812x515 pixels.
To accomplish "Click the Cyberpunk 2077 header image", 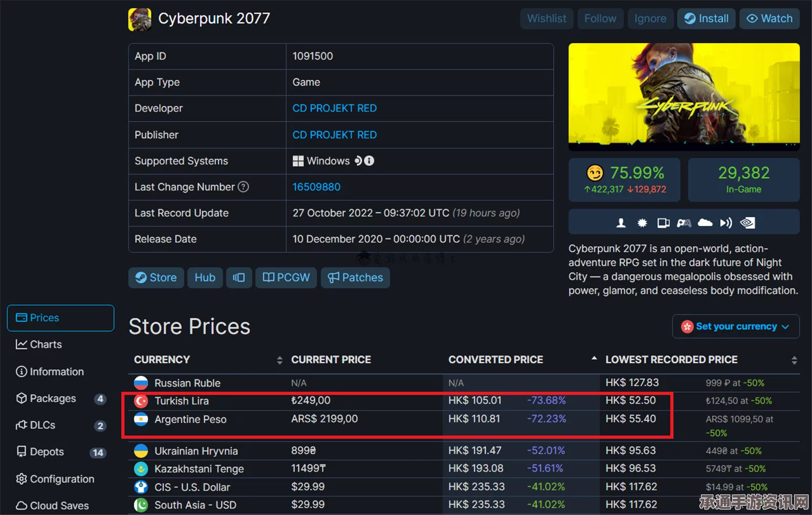I will (684, 96).
